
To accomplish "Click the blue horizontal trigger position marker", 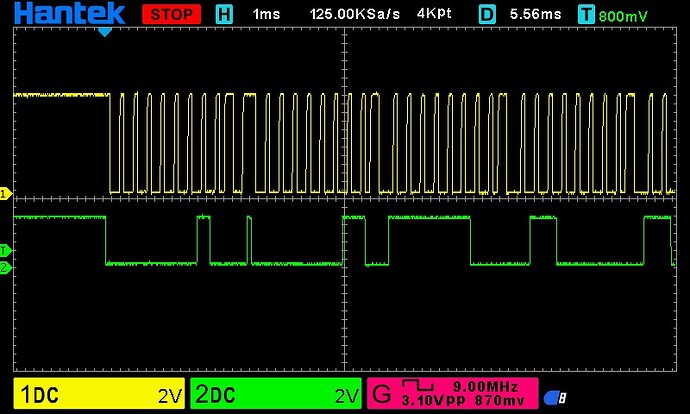I will 105,32.
